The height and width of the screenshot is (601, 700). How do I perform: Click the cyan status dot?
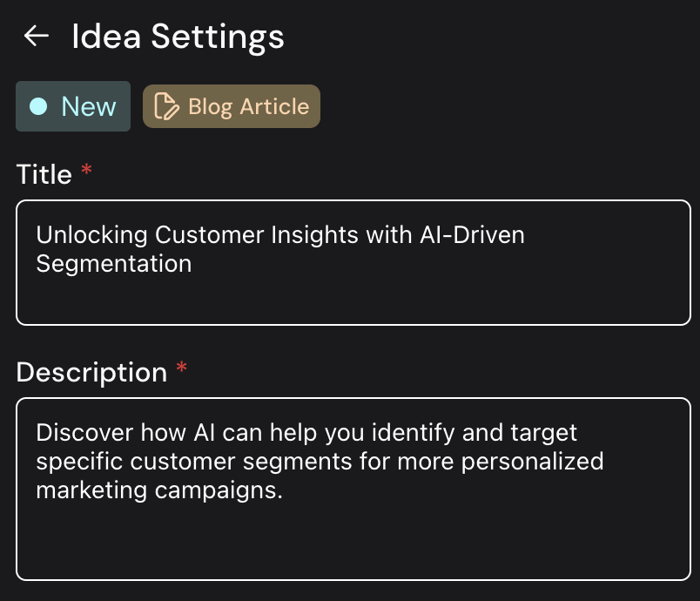[38, 106]
